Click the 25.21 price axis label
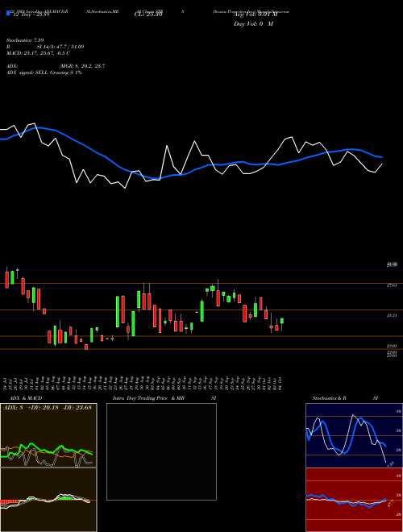This screenshot has width=403, height=532. tap(392, 316)
